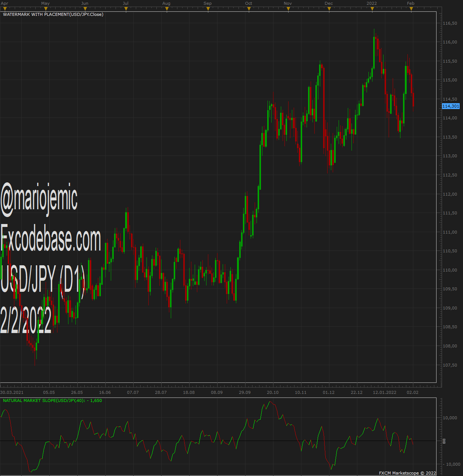Click the 113,50 price axis label
The height and width of the screenshot is (476, 463).
450,137
